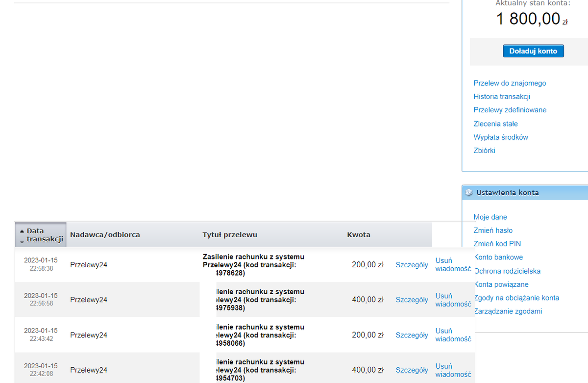The image size is (588, 383).
Task: Click Usuń wiadomość for 22:58:38 transaction
Action: (453, 265)
